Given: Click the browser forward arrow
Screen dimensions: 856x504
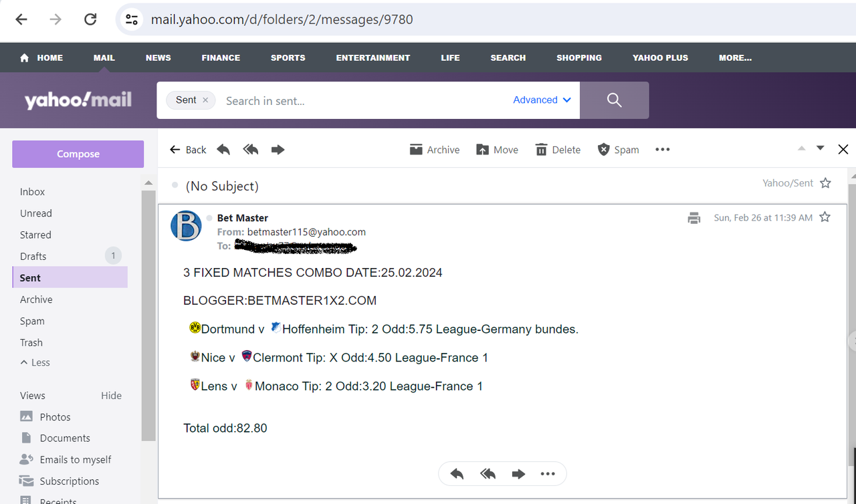Looking at the screenshot, I should tap(56, 19).
